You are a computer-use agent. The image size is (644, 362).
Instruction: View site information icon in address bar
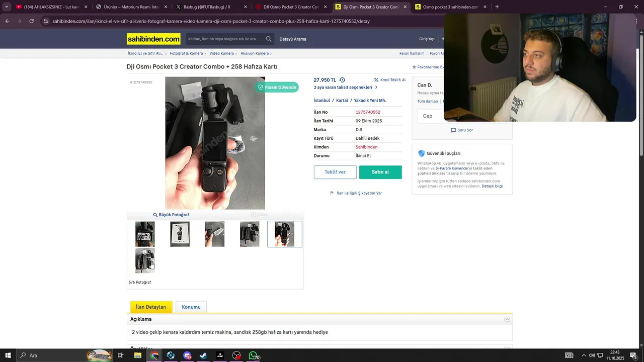tap(46, 21)
